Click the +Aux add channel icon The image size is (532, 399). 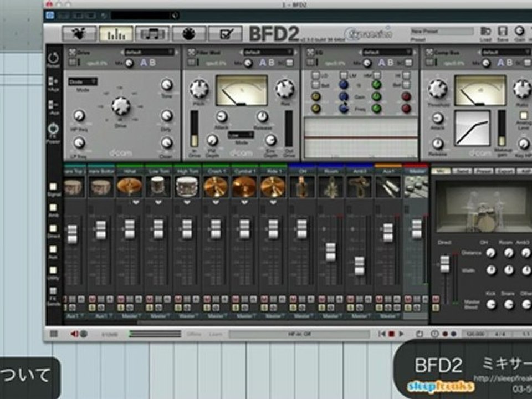53,82
